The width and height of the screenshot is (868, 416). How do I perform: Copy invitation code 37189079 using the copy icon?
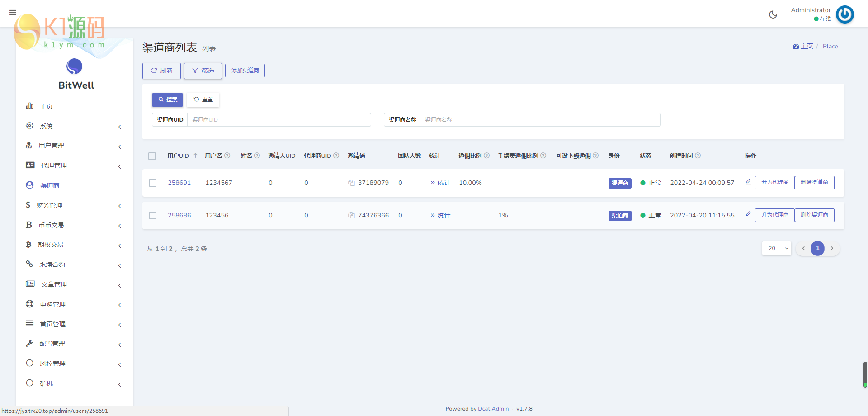point(351,183)
